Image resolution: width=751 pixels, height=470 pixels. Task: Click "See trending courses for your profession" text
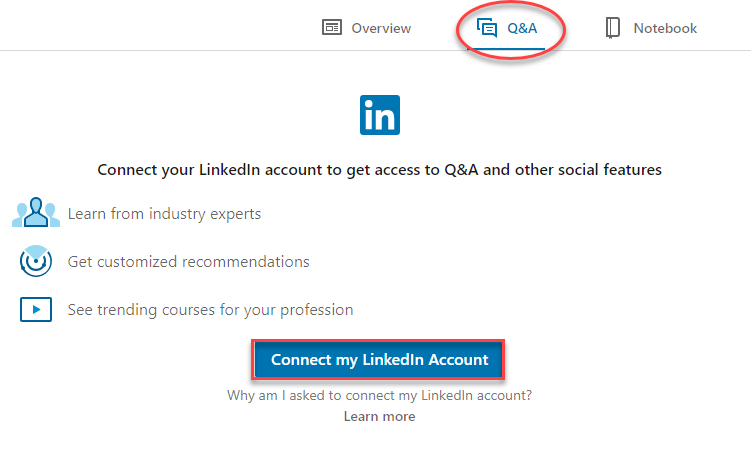(210, 310)
